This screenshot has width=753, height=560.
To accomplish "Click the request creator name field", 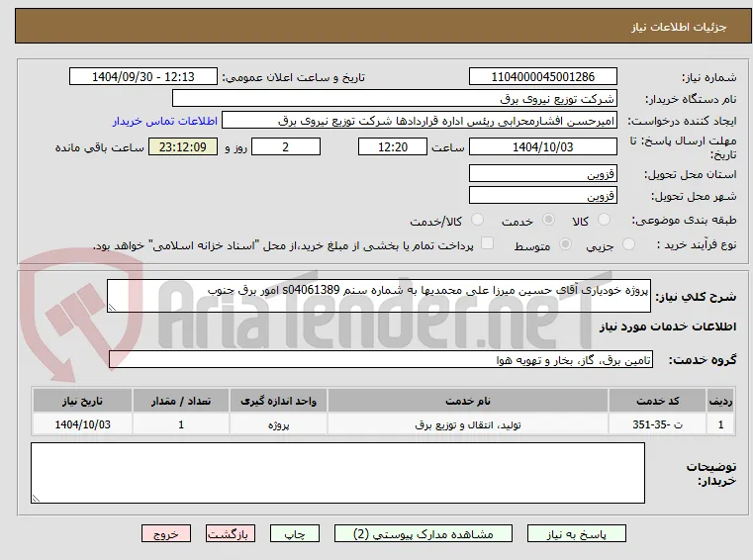I will point(419,121).
